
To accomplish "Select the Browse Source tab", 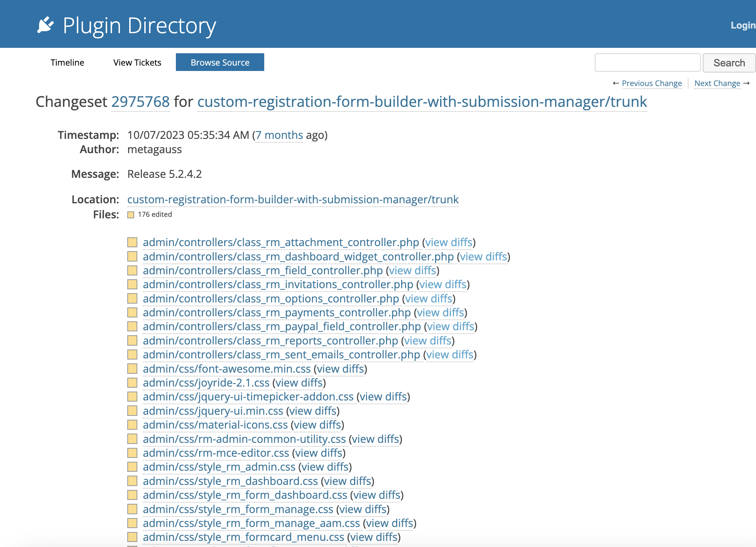I will tap(220, 62).
